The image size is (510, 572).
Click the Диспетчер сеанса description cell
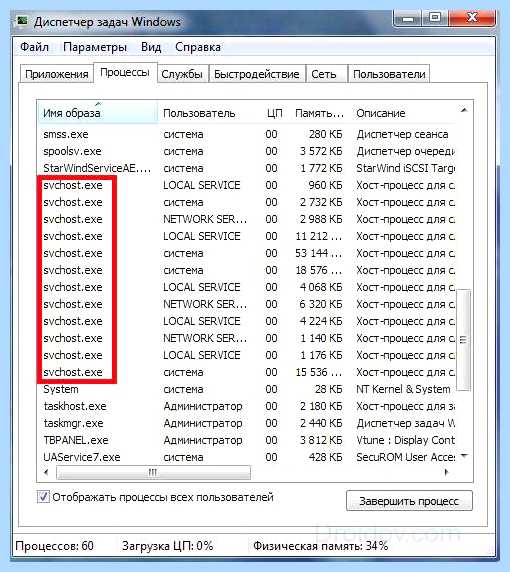402,134
